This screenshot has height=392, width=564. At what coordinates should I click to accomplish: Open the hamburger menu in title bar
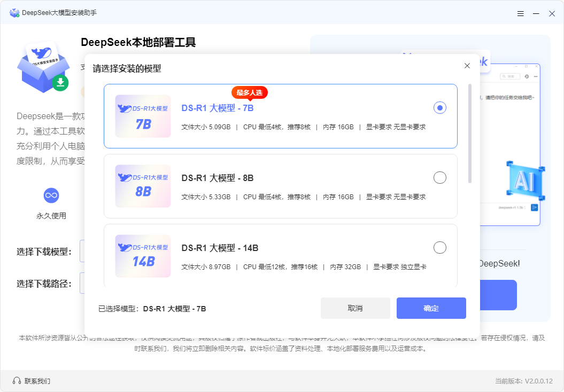(x=521, y=13)
